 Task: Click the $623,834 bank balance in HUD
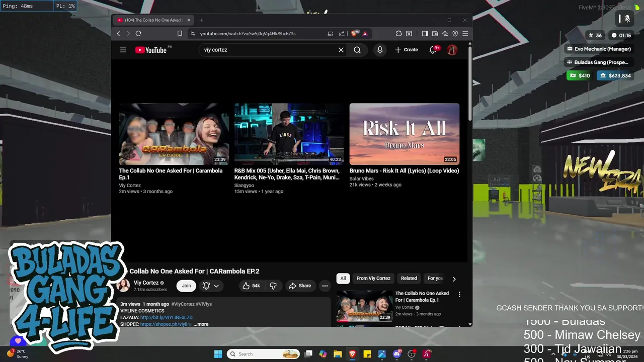pyautogui.click(x=615, y=75)
